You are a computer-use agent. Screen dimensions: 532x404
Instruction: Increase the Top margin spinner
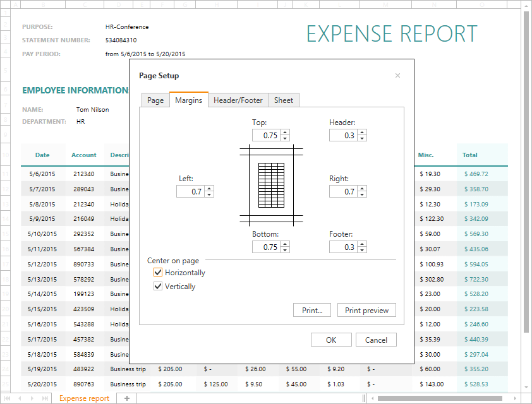pos(285,133)
